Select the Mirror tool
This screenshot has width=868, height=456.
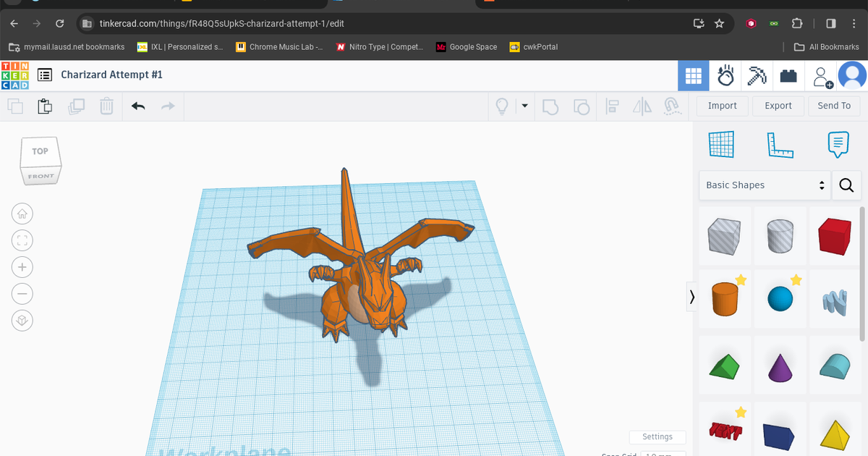point(642,106)
